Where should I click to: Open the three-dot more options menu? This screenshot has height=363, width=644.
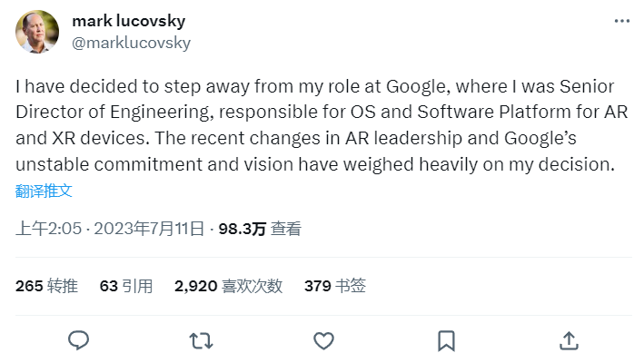(x=621, y=20)
